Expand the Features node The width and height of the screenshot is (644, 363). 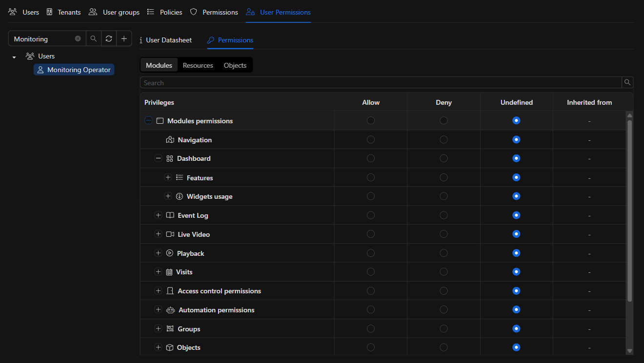point(168,177)
